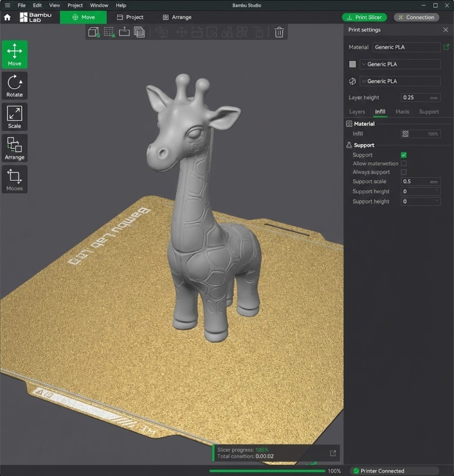Select the Rotate tool
Viewport: 454px width, 476px height.
click(14, 86)
